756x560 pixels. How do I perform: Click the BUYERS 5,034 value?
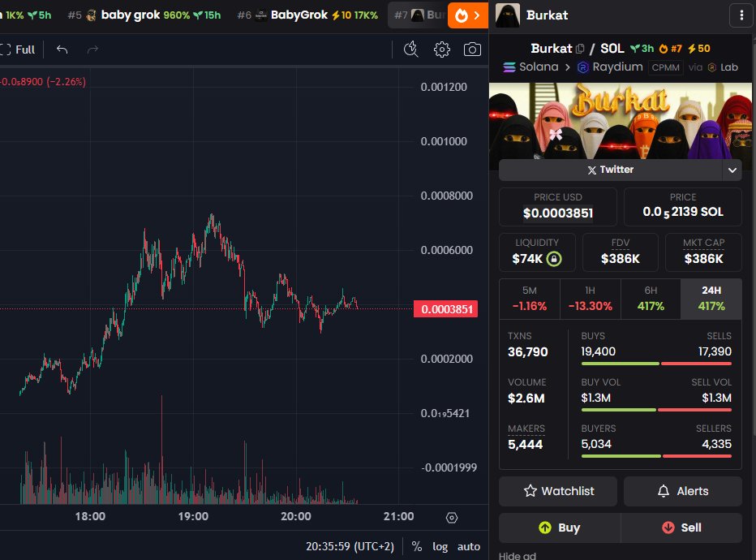(x=596, y=444)
